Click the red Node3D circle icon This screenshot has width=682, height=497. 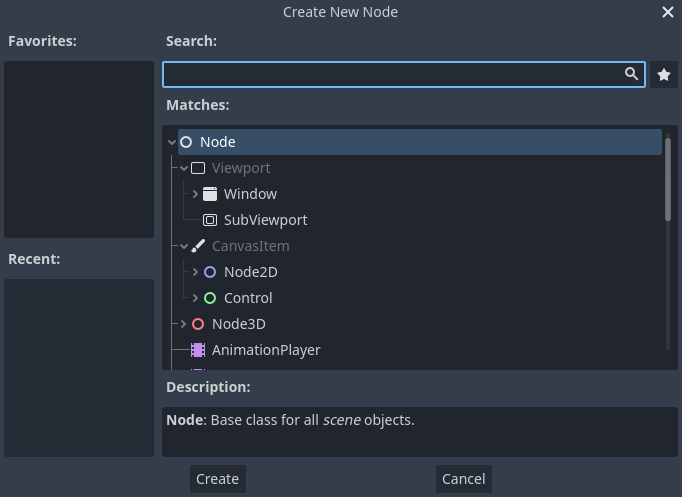coord(198,324)
